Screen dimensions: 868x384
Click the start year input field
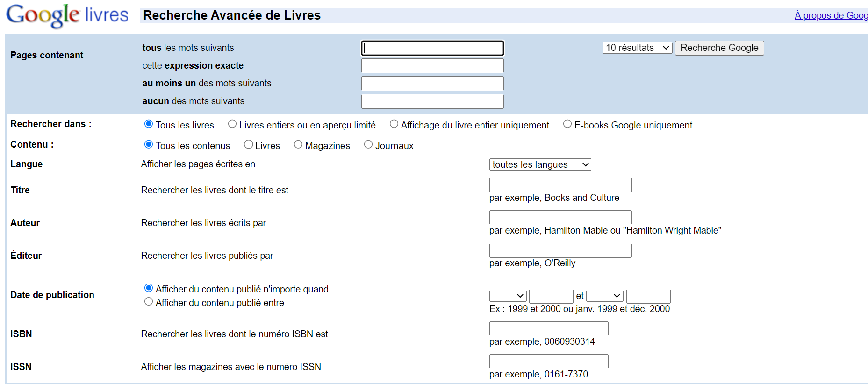pos(551,296)
